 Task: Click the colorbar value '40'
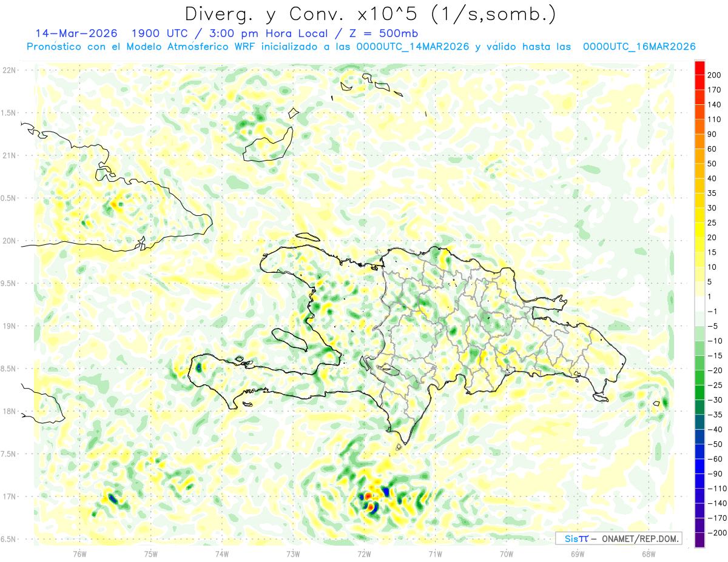click(x=713, y=179)
